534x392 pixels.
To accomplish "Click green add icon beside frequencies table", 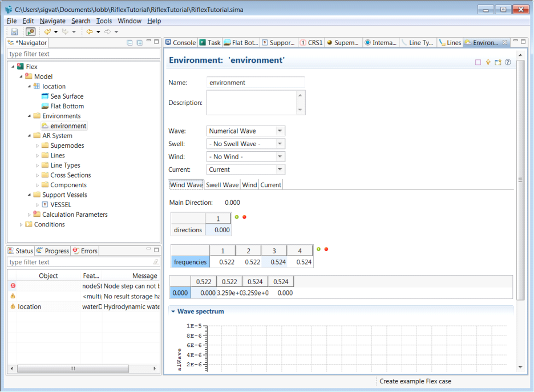I will (x=318, y=249).
